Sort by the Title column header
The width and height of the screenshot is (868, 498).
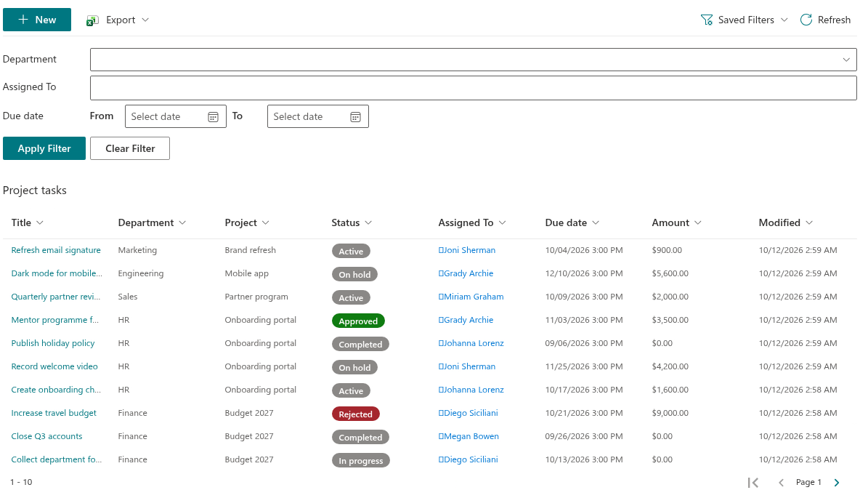[27, 222]
